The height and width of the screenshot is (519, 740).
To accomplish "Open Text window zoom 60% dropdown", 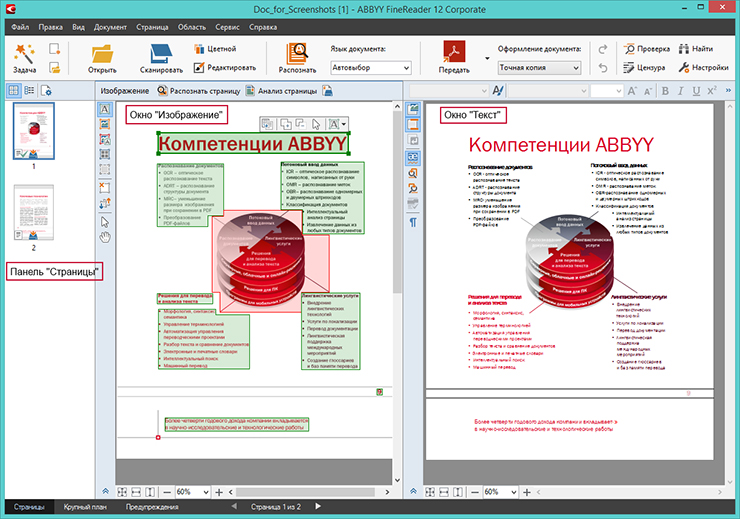I will [501, 492].
